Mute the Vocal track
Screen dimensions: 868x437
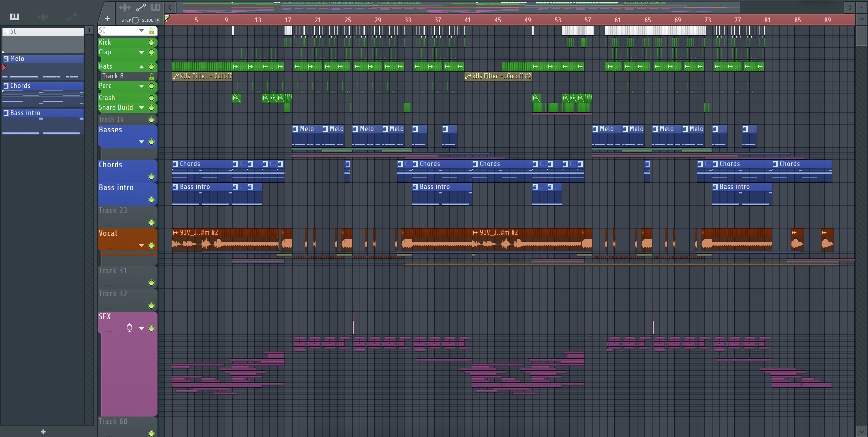click(x=152, y=246)
